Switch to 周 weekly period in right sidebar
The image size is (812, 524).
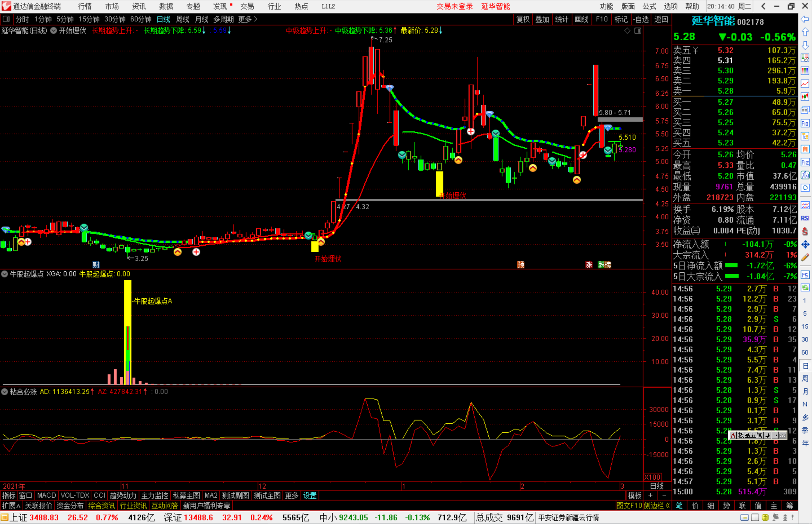tap(805, 378)
